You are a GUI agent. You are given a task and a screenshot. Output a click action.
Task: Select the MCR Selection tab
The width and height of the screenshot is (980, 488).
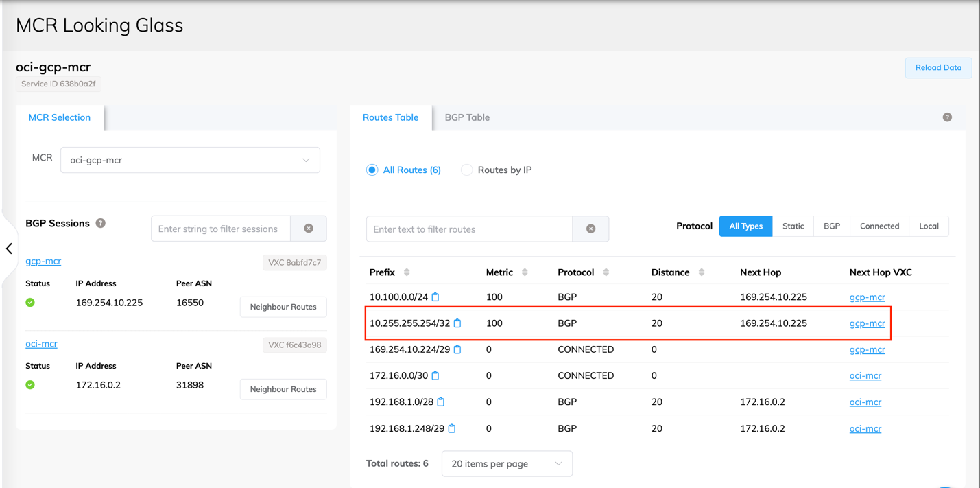pos(60,117)
